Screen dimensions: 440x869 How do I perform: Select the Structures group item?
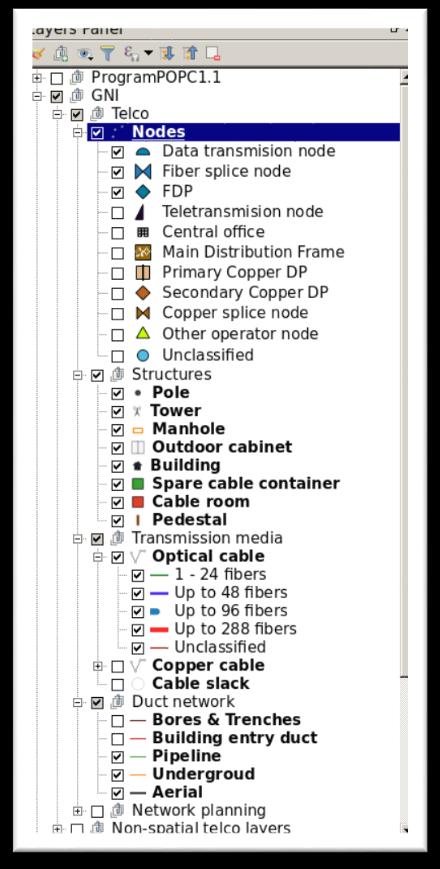171,374
